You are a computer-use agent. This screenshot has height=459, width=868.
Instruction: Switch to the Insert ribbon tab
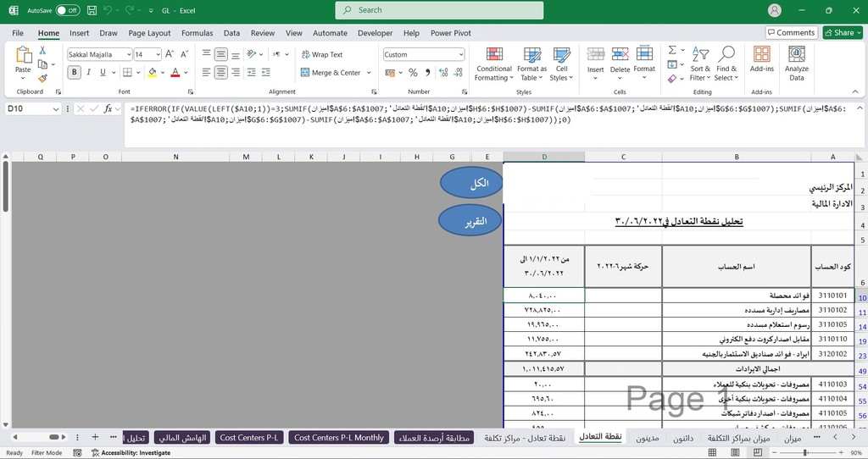(79, 33)
